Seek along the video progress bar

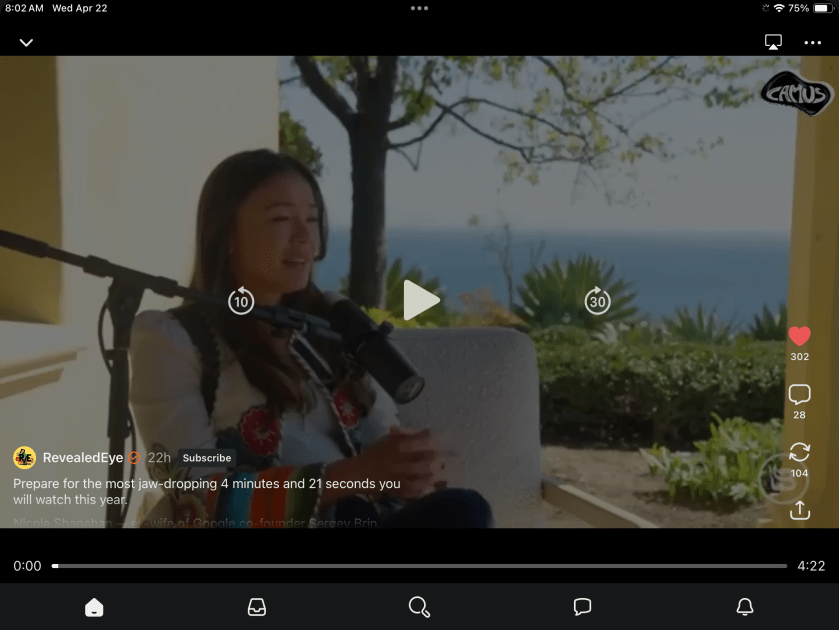pyautogui.click(x=420, y=566)
